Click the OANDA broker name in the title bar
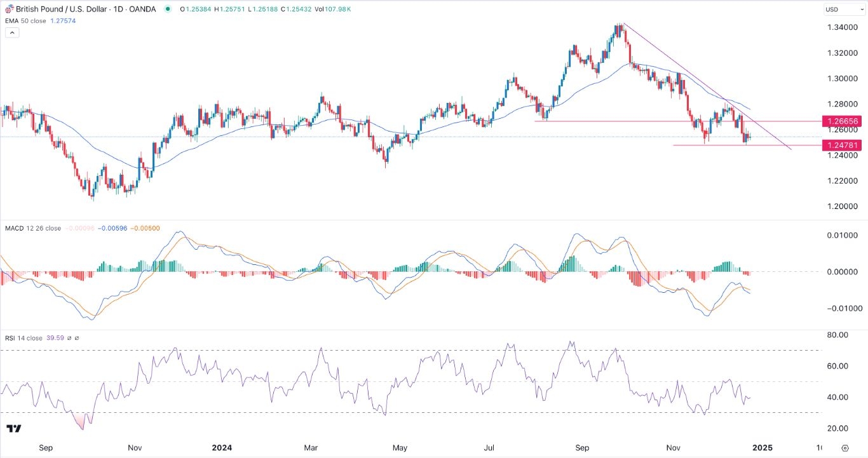Viewport: 868px width, 458px height. pyautogui.click(x=143, y=9)
